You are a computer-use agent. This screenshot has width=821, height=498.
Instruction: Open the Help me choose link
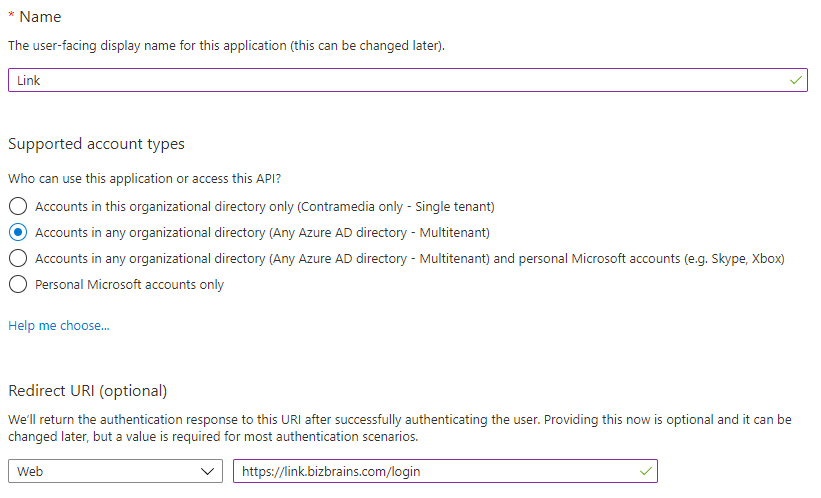click(x=59, y=326)
